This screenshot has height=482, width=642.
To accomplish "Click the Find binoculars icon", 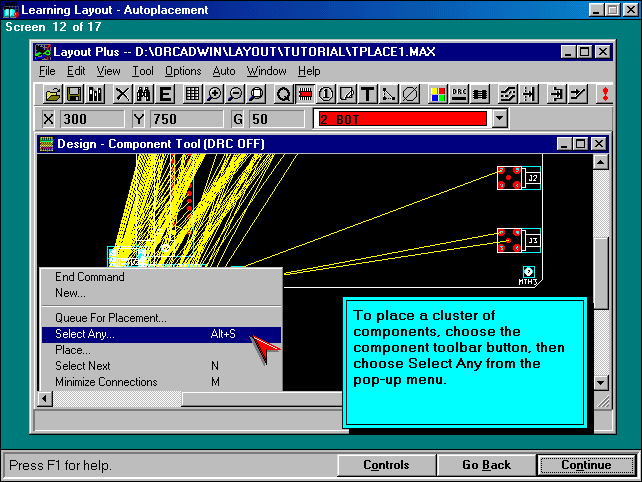I will point(143,94).
